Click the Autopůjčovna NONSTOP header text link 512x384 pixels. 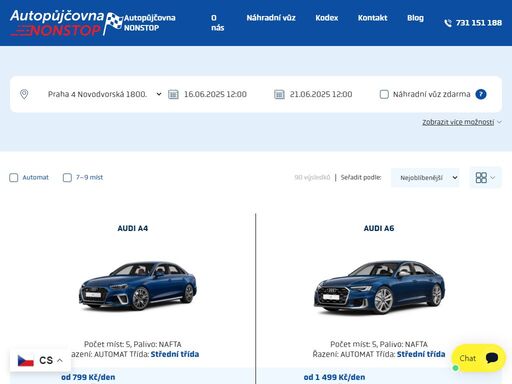click(x=149, y=23)
